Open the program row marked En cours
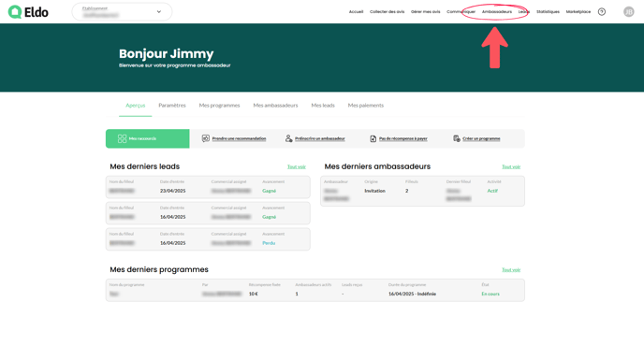The width and height of the screenshot is (644, 345). click(315, 291)
